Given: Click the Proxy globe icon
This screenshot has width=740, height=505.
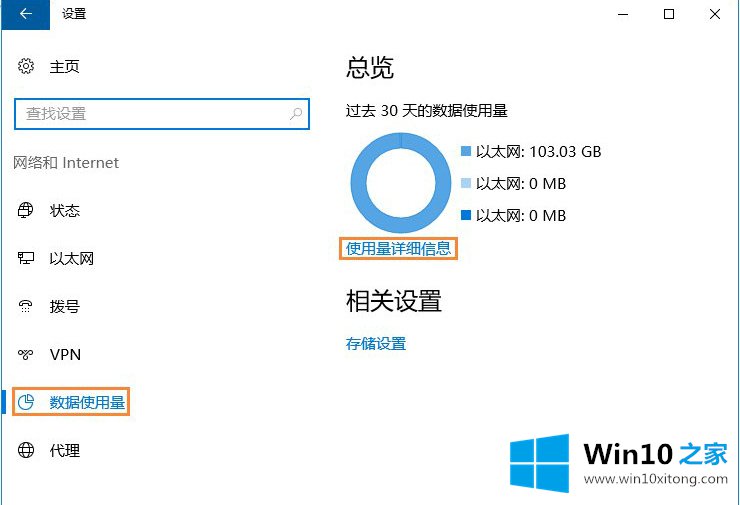Looking at the screenshot, I should (26, 451).
